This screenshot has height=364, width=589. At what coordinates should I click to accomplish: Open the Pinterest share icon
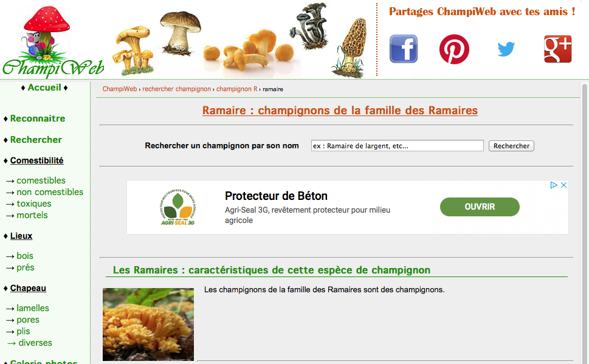coord(454,49)
